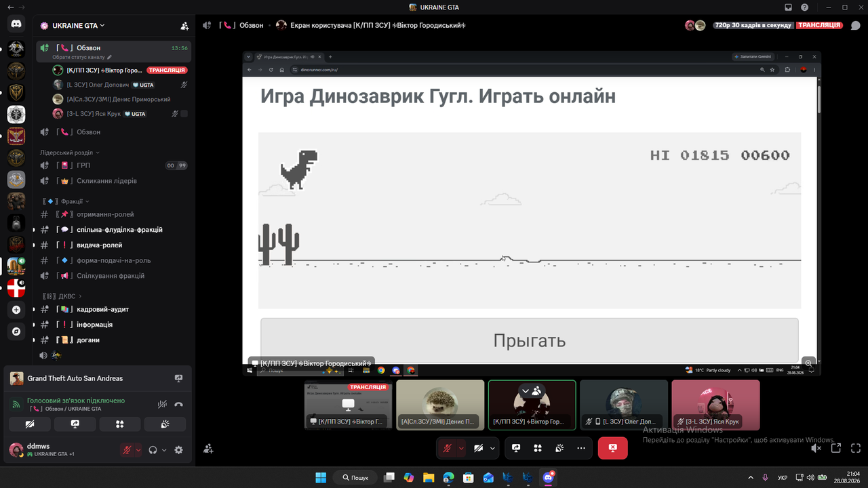Viewport: 868px width, 488px height.
Task: Open Discord home direct messages
Action: coord(16,24)
